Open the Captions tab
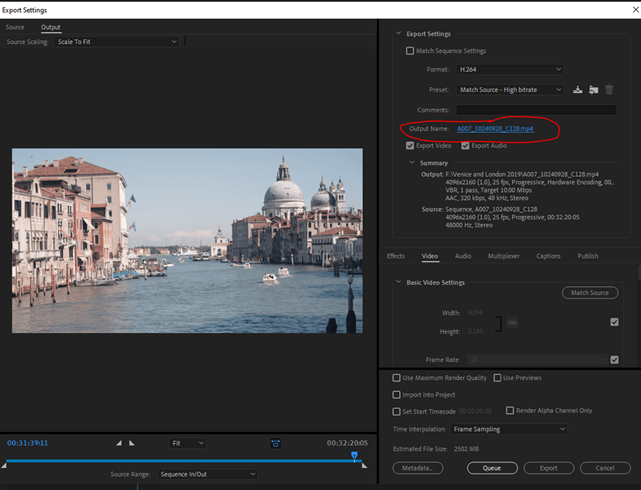This screenshot has height=490, width=641. [x=548, y=256]
